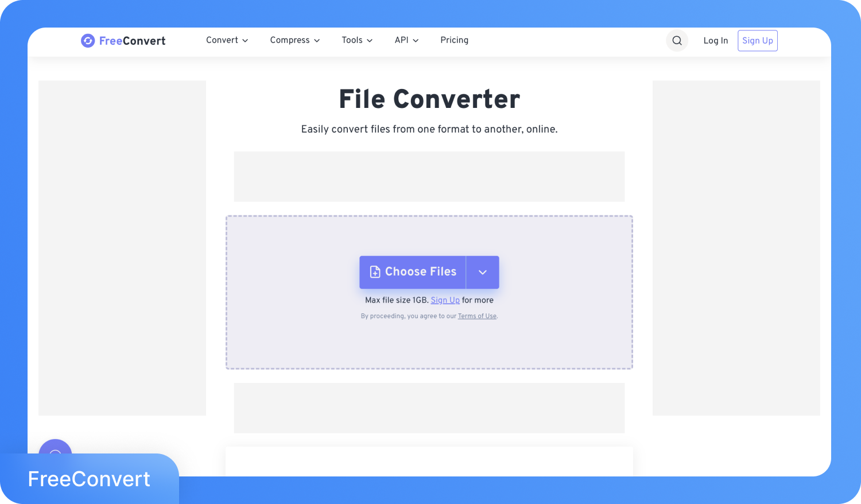
Task: Open the Terms of Use link
Action: click(x=477, y=316)
